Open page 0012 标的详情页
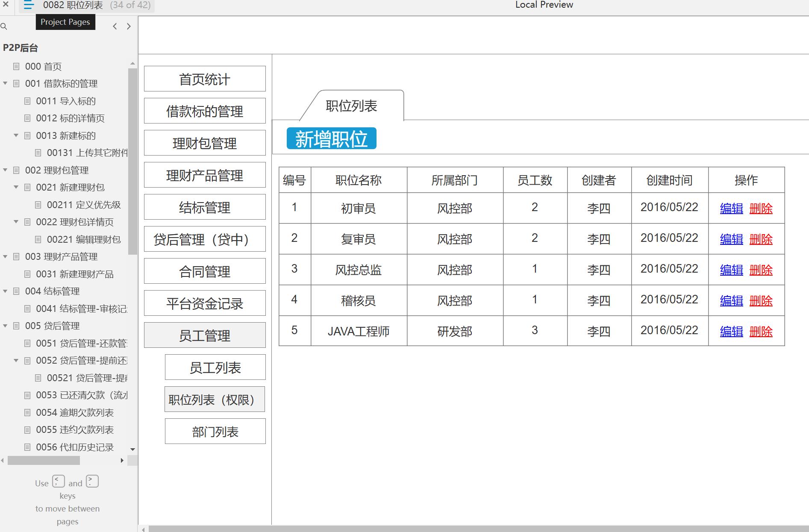This screenshot has width=809, height=532. 70,118
